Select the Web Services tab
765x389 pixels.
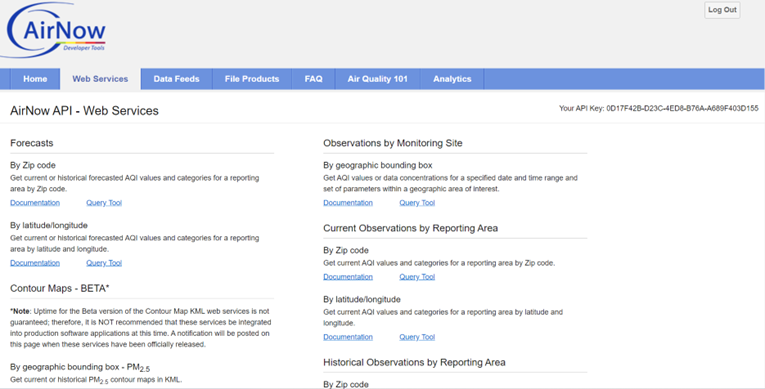coord(100,79)
